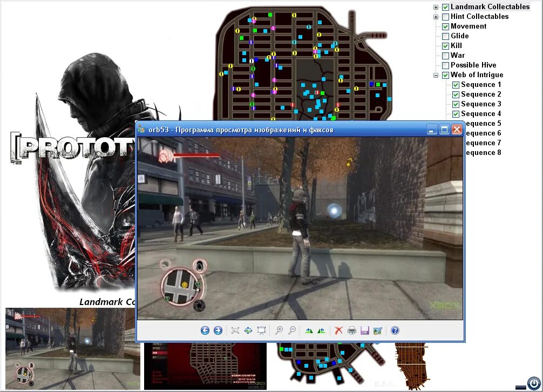Select the 'equence 8' tree label

point(484,152)
